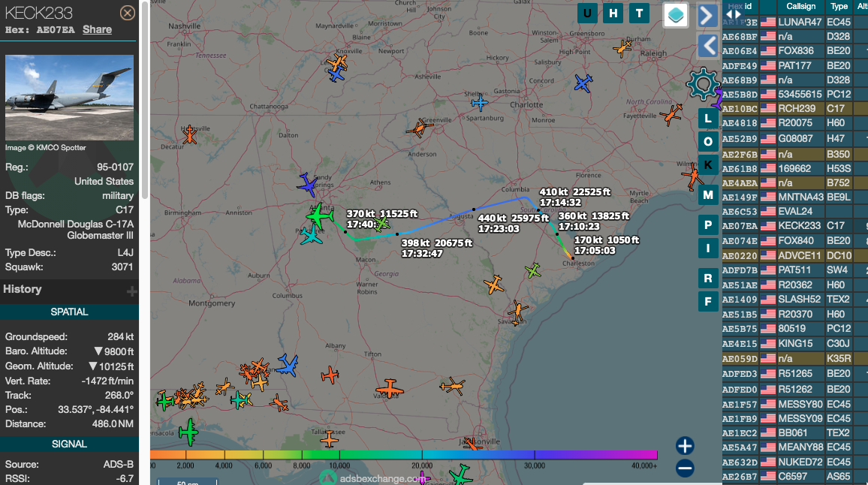
Task: Select the MNTNA43 table row
Action: pos(795,197)
